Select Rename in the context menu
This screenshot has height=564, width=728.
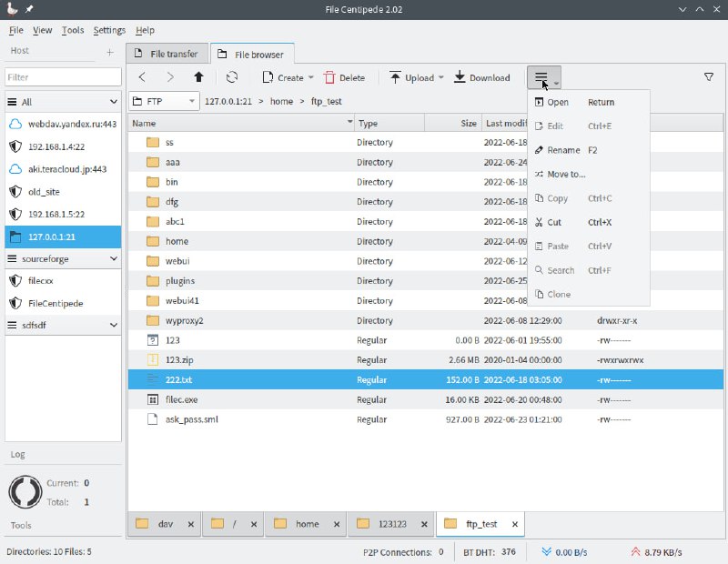click(563, 150)
